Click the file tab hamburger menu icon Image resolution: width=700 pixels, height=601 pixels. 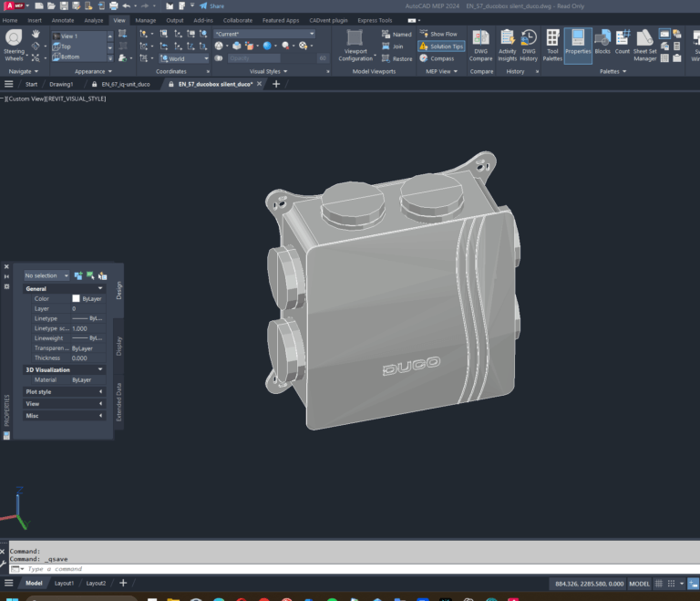point(8,84)
